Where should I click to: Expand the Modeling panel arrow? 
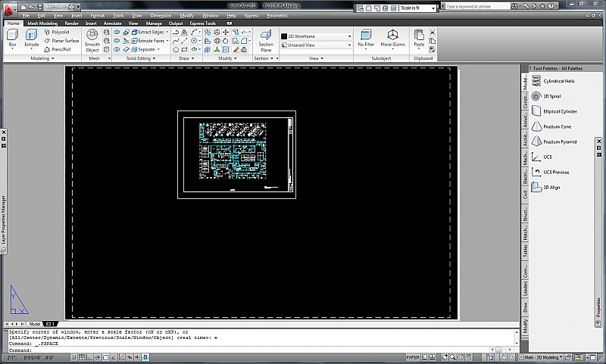pyautogui.click(x=52, y=59)
